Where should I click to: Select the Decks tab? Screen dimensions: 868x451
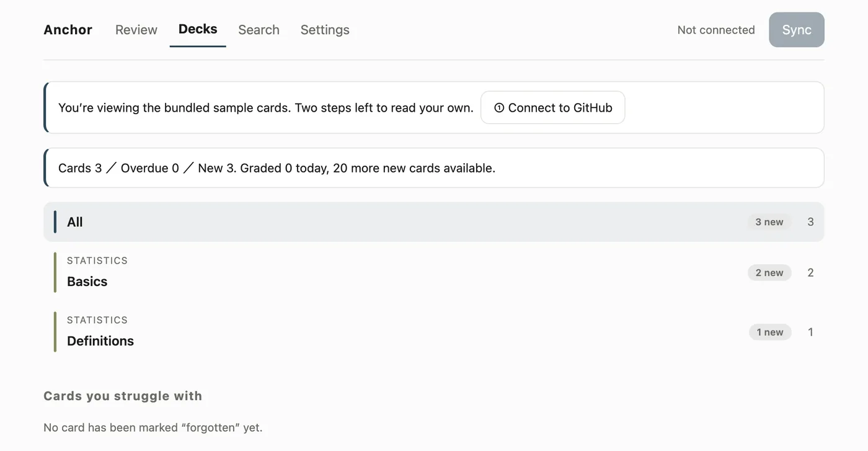click(198, 29)
